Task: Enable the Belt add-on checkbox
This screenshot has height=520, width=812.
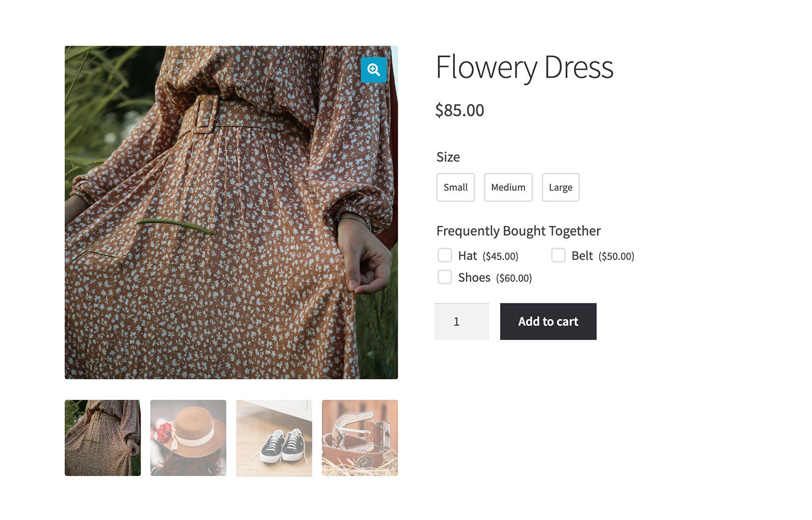Action: 558,255
